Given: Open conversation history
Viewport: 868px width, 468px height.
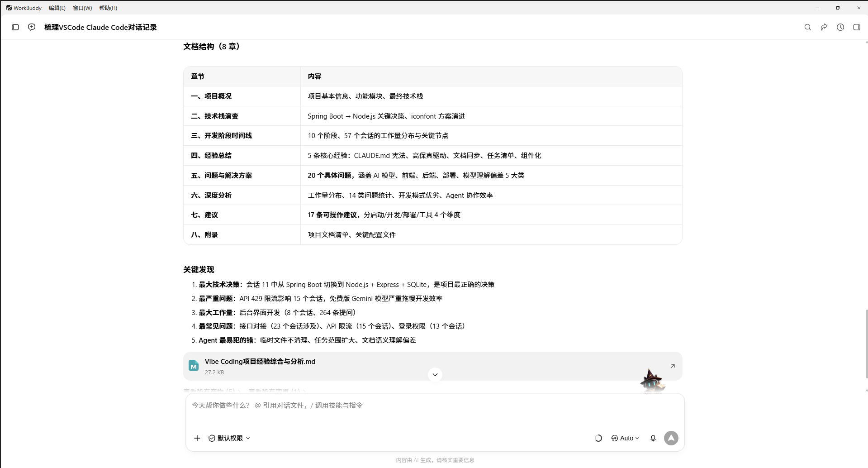Looking at the screenshot, I should tap(840, 27).
